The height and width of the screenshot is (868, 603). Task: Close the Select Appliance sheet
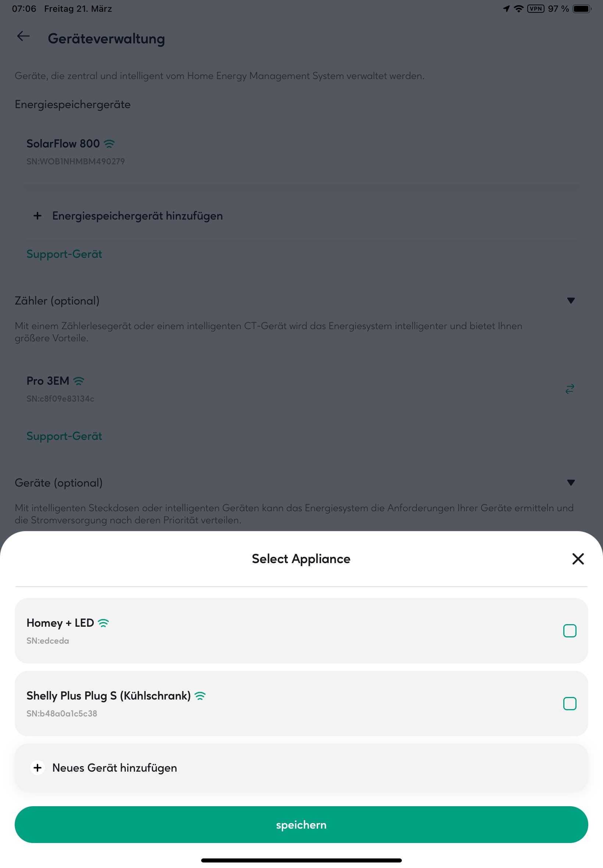pos(578,559)
